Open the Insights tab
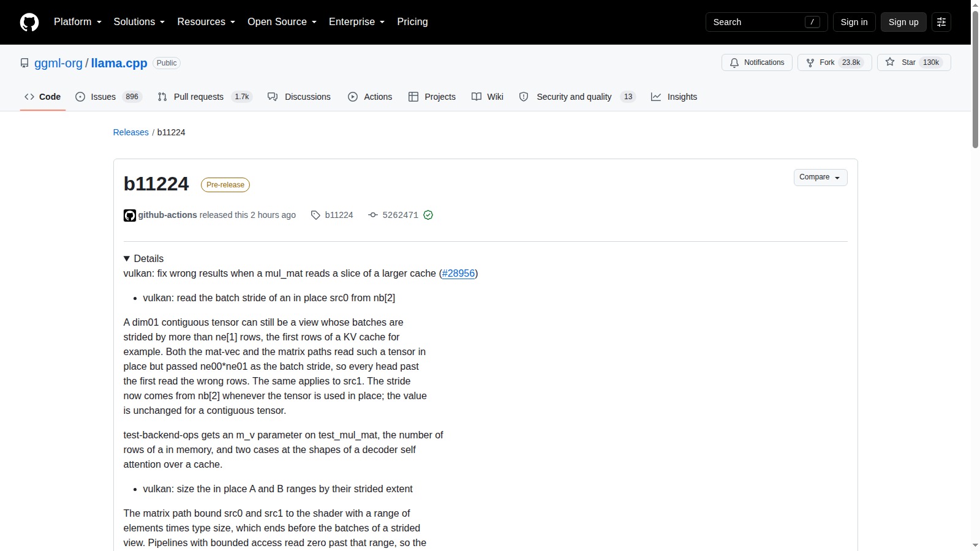 tap(674, 97)
